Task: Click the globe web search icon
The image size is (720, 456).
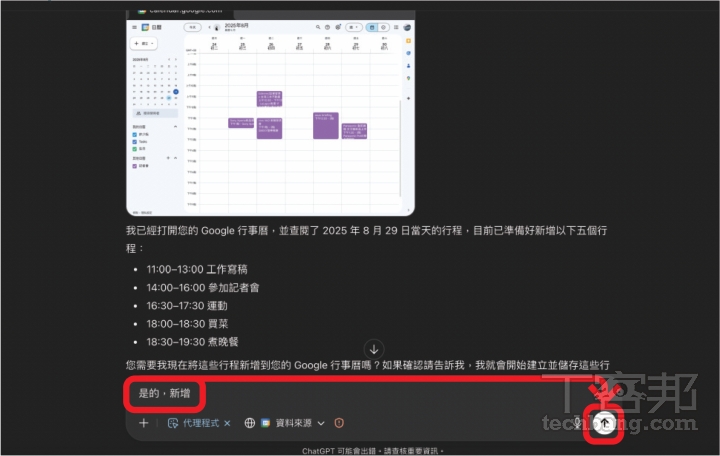Action: pos(249,423)
